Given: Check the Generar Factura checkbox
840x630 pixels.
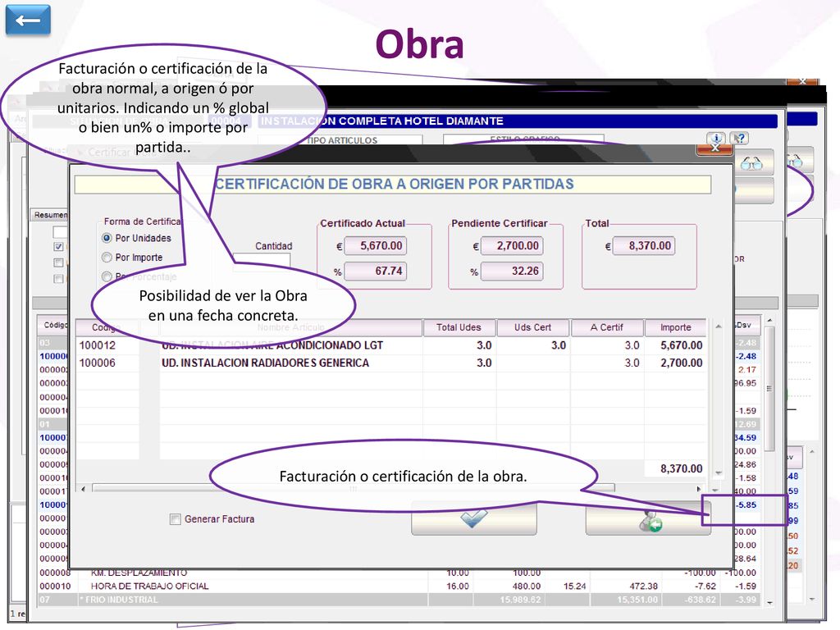Looking at the screenshot, I should 176,519.
